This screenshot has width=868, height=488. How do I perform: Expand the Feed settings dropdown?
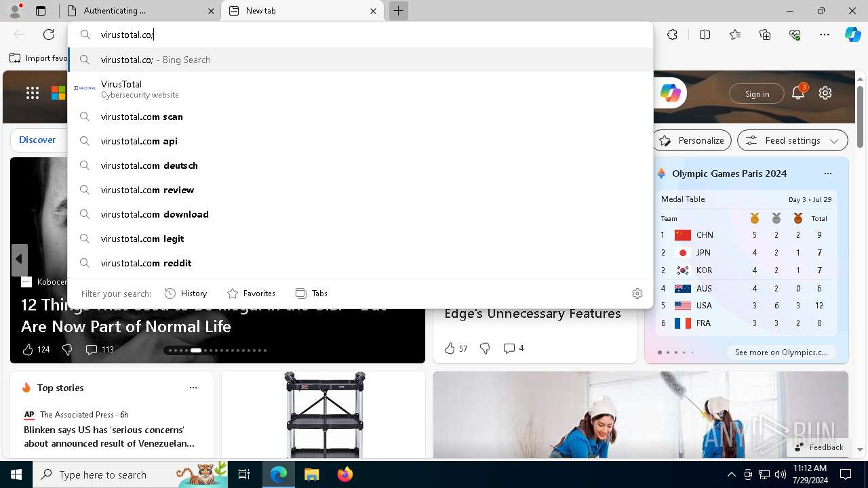pyautogui.click(x=793, y=140)
